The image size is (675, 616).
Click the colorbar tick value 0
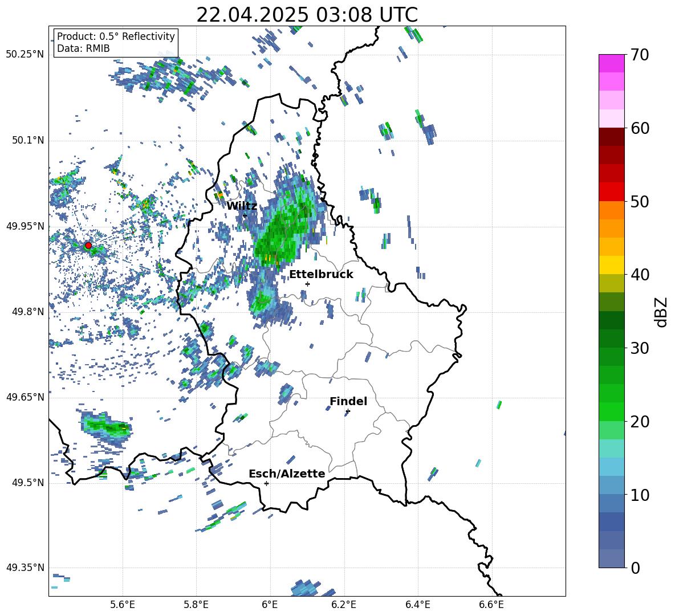point(635,568)
